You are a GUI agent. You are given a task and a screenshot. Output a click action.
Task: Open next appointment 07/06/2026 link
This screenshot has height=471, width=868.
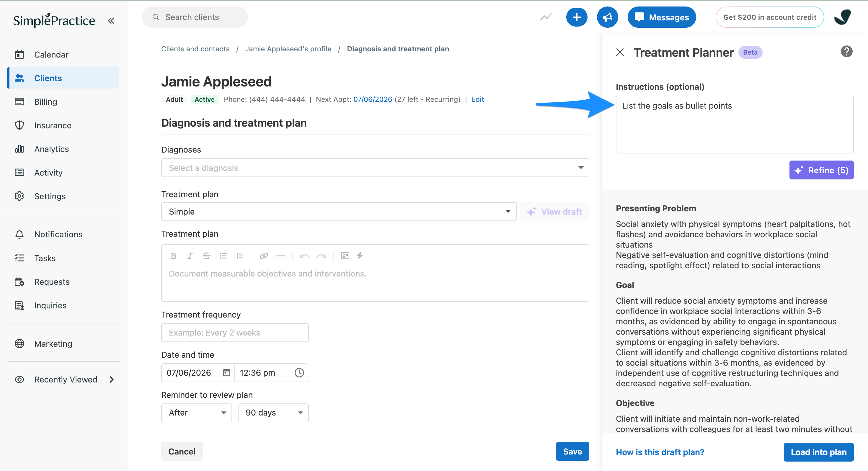pos(373,99)
